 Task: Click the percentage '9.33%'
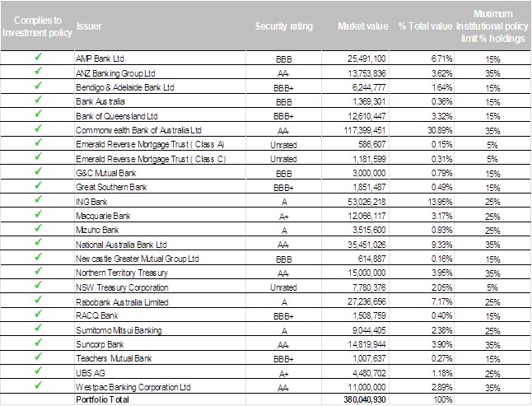442,245
